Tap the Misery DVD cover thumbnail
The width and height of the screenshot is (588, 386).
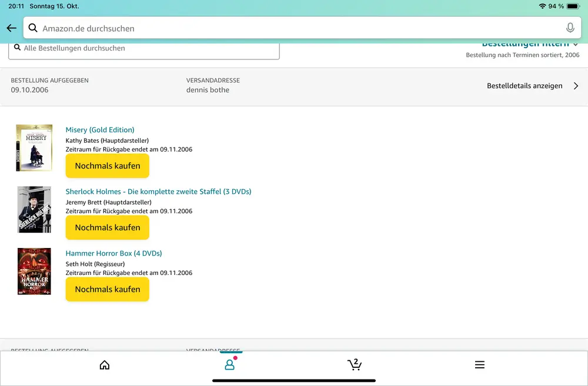(34, 147)
